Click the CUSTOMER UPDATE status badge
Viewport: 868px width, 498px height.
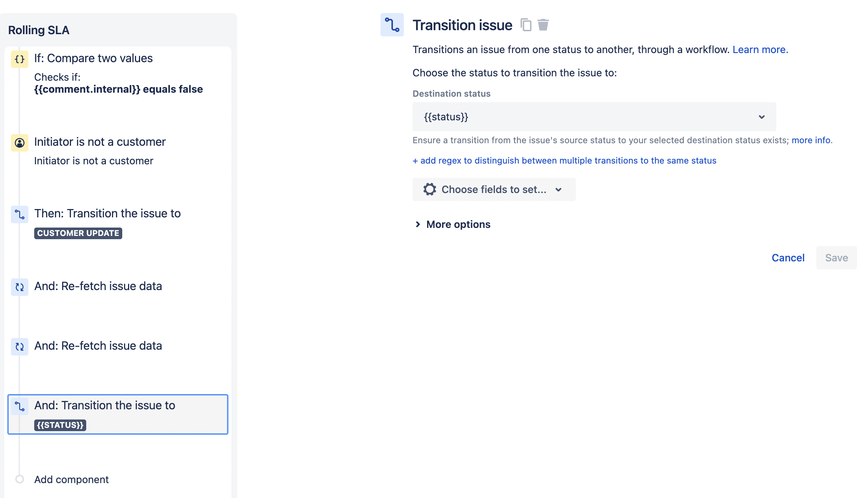tap(78, 233)
